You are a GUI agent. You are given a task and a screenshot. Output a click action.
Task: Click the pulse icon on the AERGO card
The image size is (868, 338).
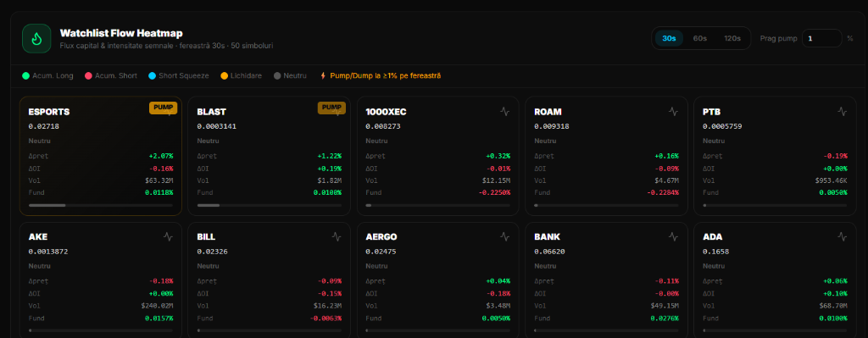coord(504,236)
